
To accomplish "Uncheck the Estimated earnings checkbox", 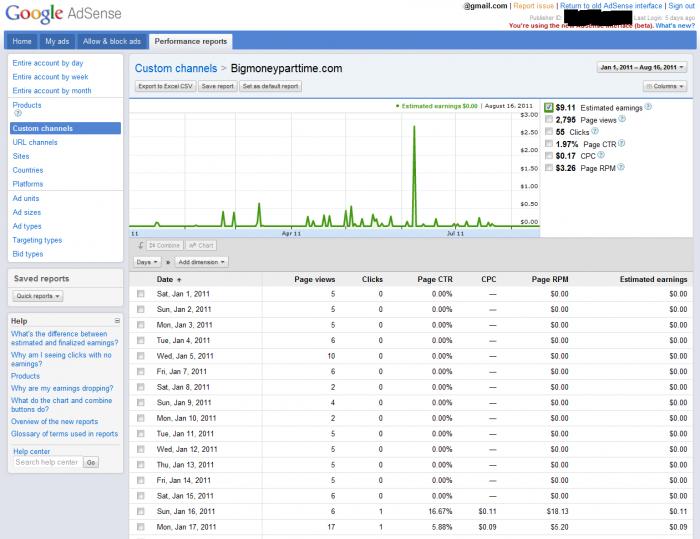I will (548, 107).
